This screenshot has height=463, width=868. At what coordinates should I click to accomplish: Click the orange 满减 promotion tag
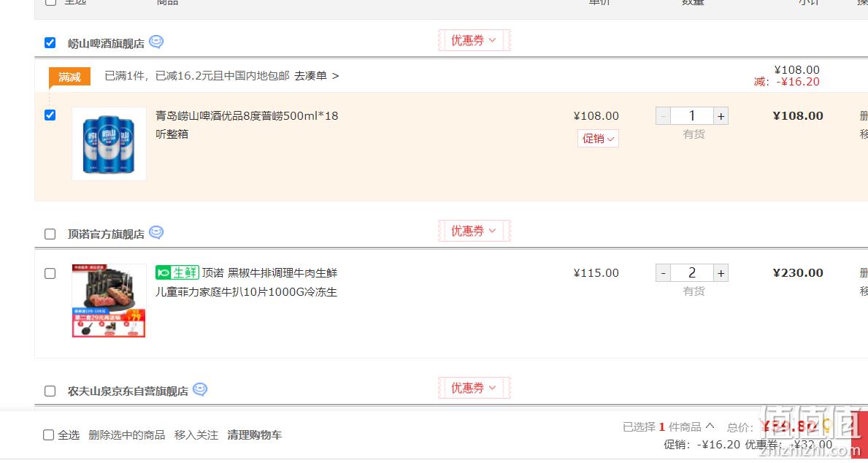(69, 77)
